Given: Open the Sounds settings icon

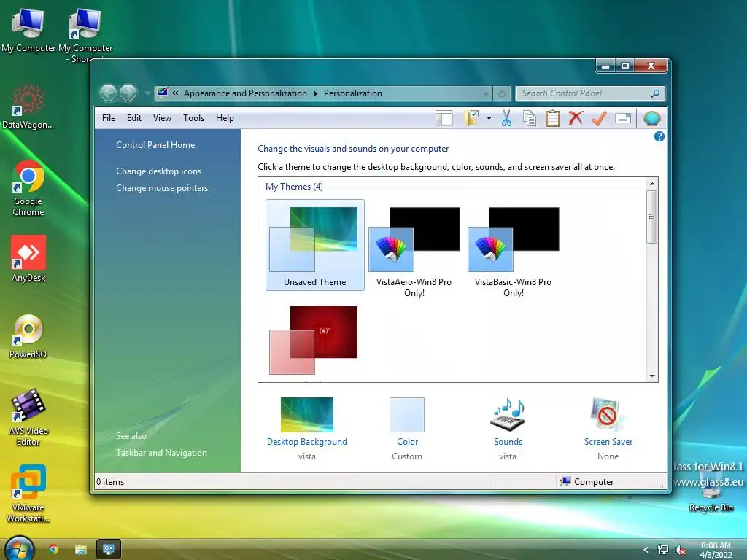Looking at the screenshot, I should pyautogui.click(x=508, y=415).
